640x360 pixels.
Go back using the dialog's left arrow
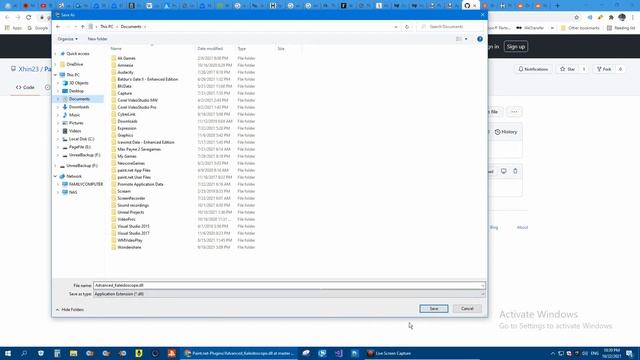[x=58, y=27]
